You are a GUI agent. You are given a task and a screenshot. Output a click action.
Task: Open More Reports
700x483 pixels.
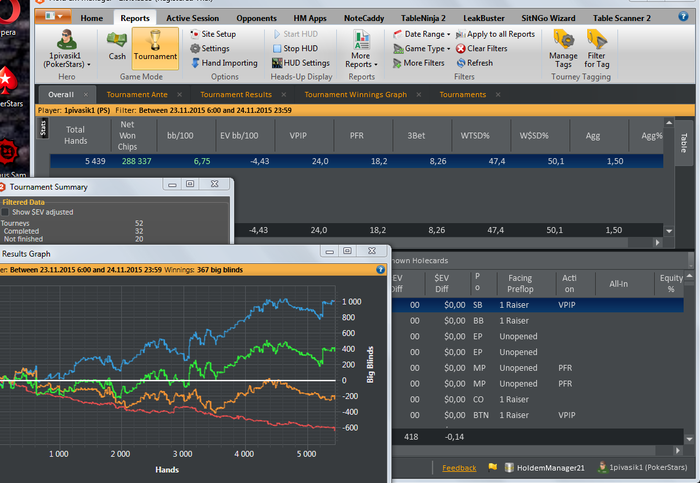point(361,49)
